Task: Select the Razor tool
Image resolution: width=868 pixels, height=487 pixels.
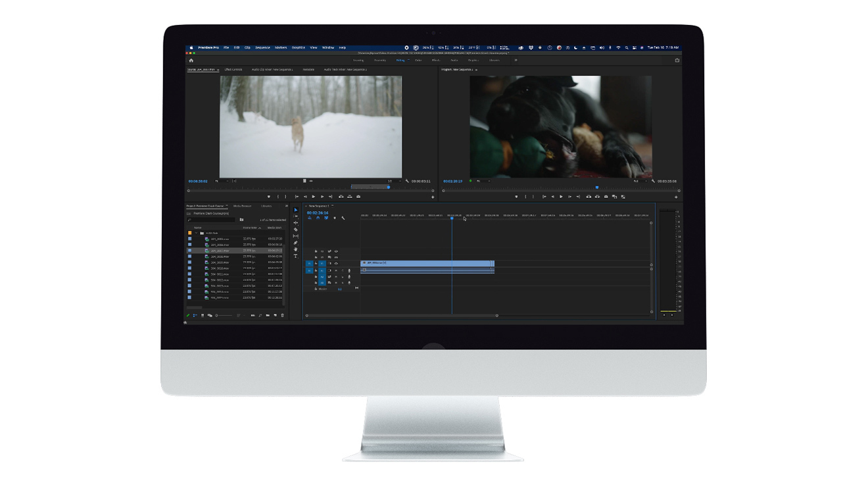Action: pyautogui.click(x=296, y=229)
